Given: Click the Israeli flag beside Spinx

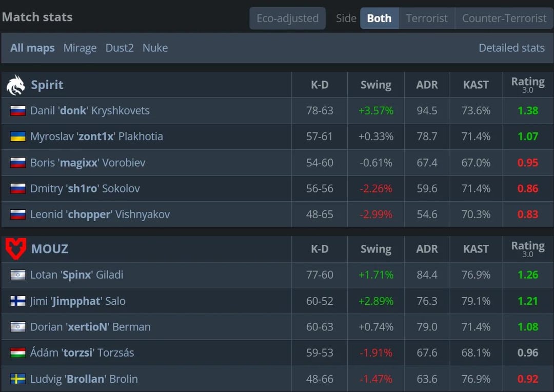Looking at the screenshot, I should click(18, 275).
